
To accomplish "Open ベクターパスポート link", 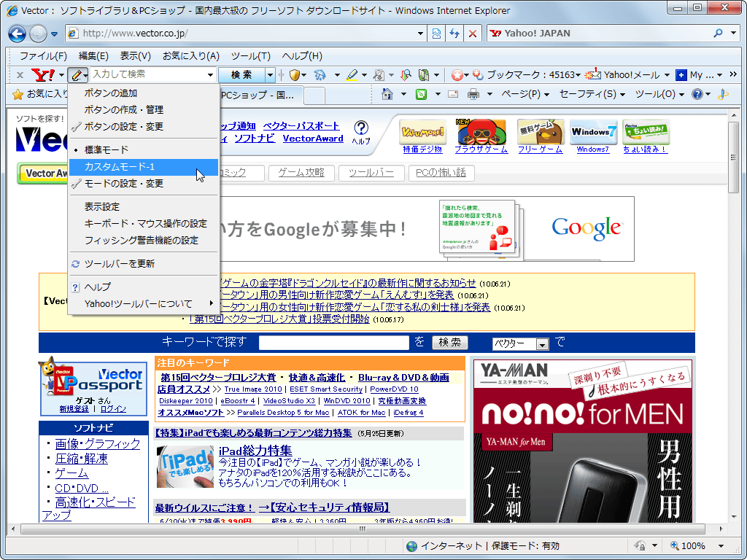I will (301, 126).
